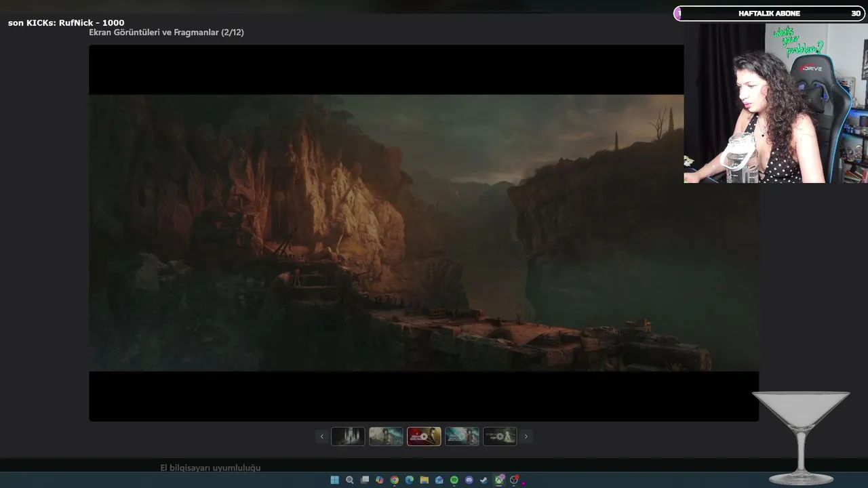Select the dark grayscale first thumbnail
This screenshot has height=488, width=868.
point(348,436)
